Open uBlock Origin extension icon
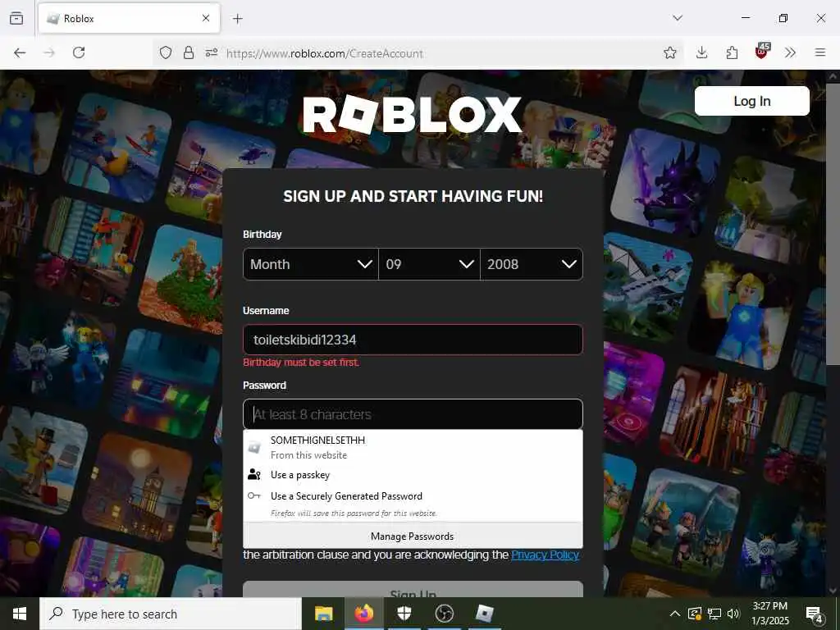The width and height of the screenshot is (840, 630). point(762,52)
